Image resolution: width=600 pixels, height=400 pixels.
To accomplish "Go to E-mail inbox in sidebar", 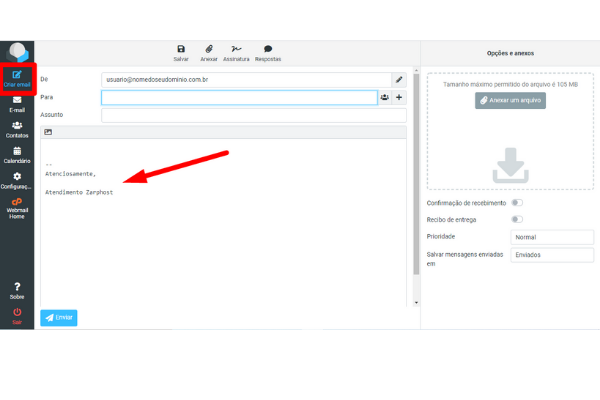I will click(x=17, y=104).
